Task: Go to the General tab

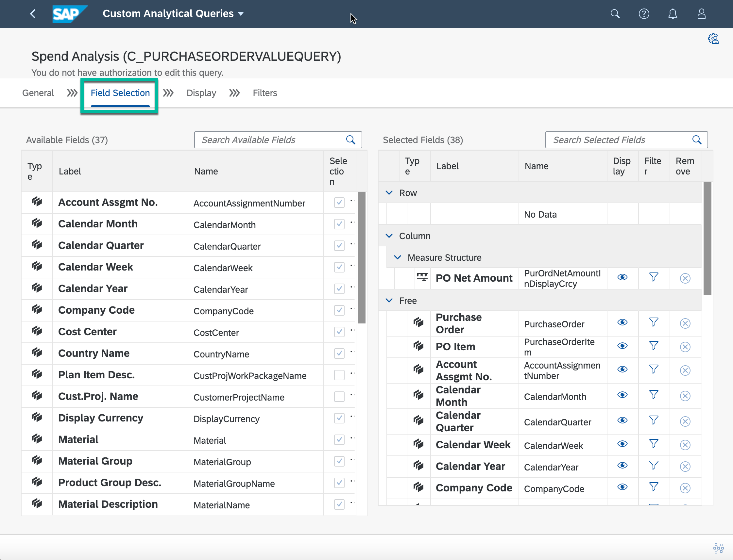Action: click(38, 93)
